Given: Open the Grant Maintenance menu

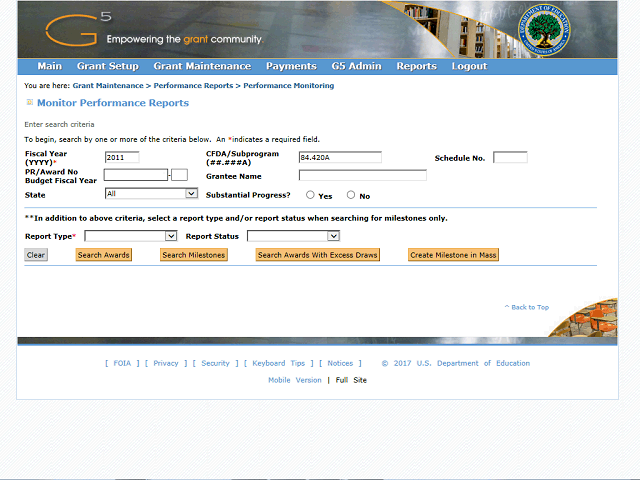Looking at the screenshot, I should point(202,66).
